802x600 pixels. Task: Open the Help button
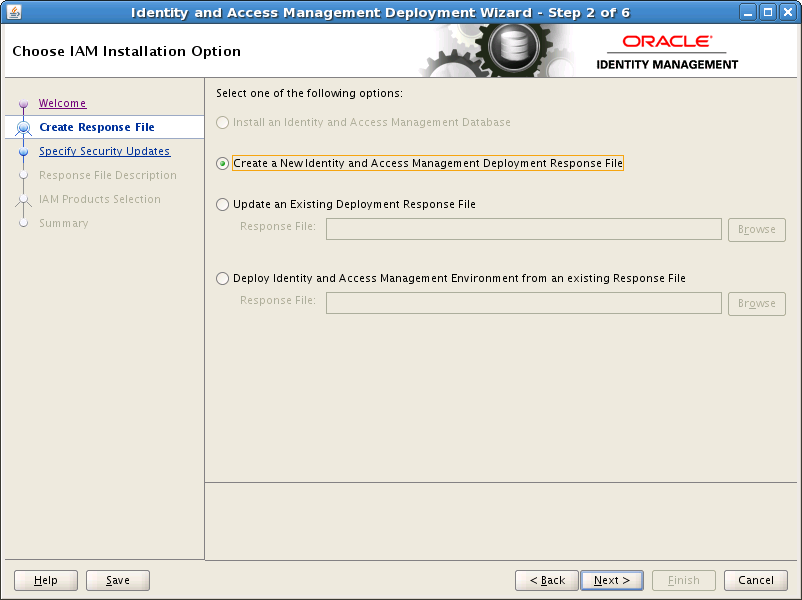click(46, 580)
